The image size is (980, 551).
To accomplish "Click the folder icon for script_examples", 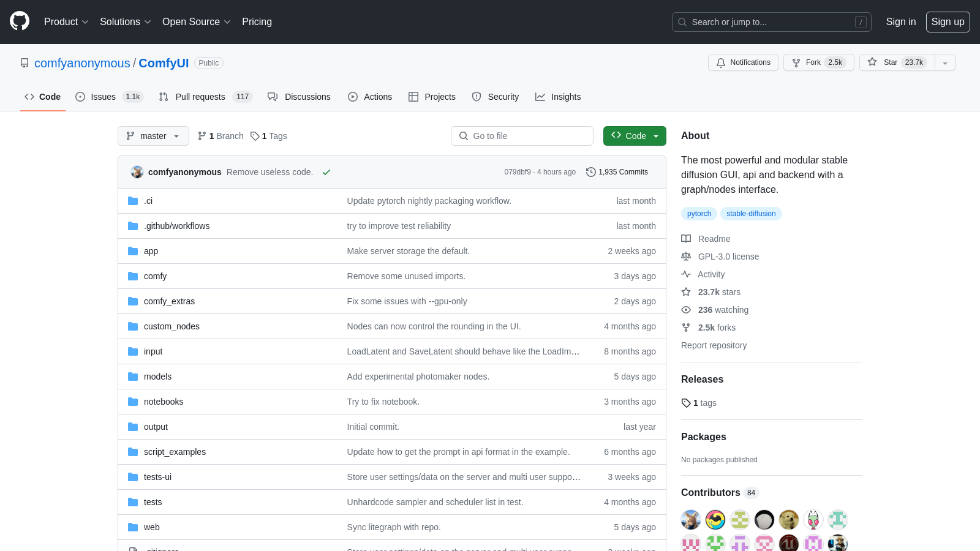I will tap(133, 452).
